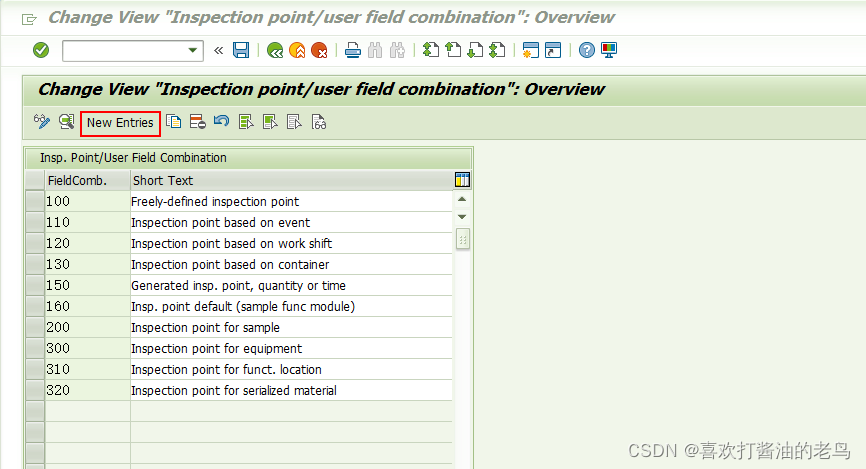Click the Copy As icon
The width and height of the screenshot is (866, 469).
[174, 122]
